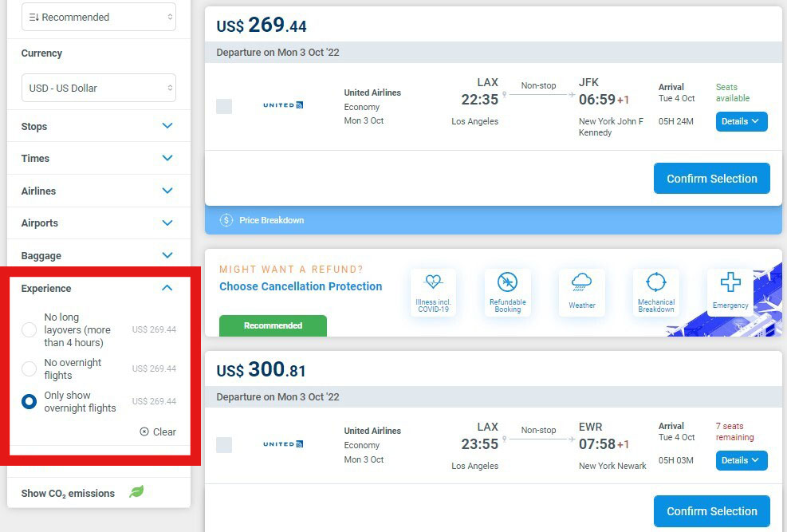
Task: Click the dollar coin Price Breakdown icon
Action: (x=226, y=220)
